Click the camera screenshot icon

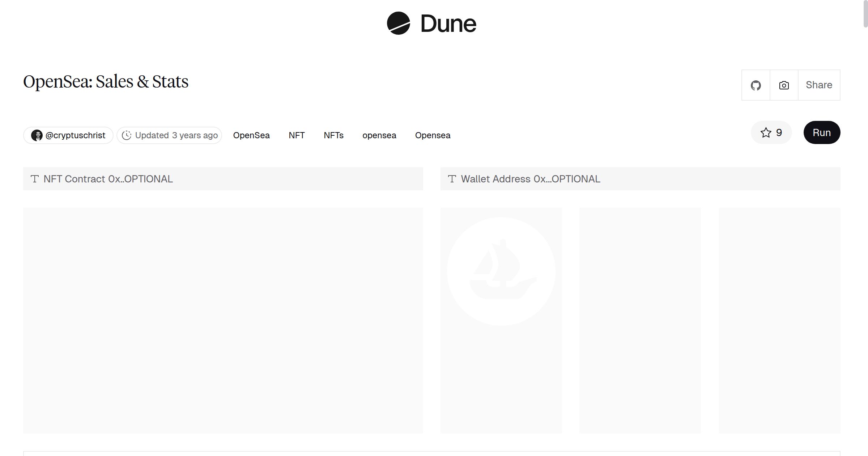(784, 85)
